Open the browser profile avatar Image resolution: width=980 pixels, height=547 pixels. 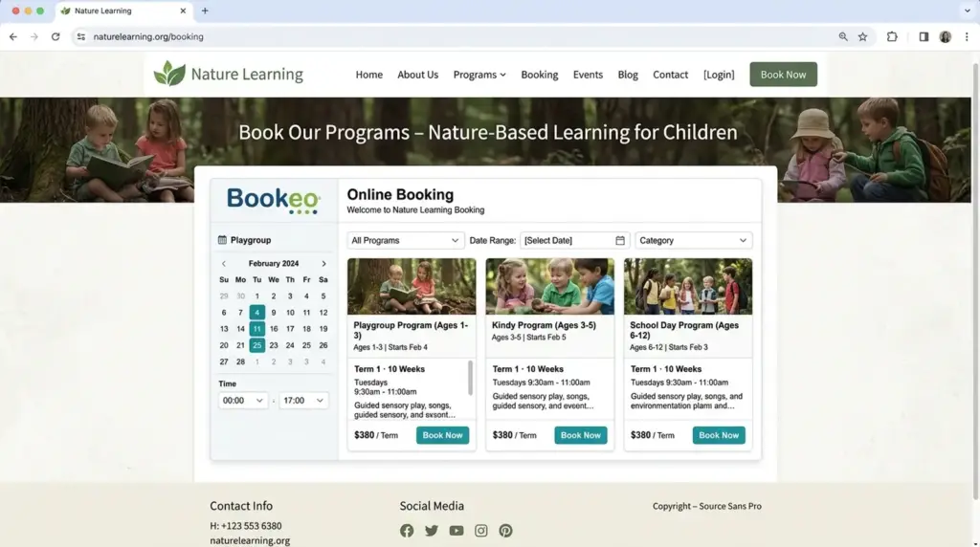[945, 37]
